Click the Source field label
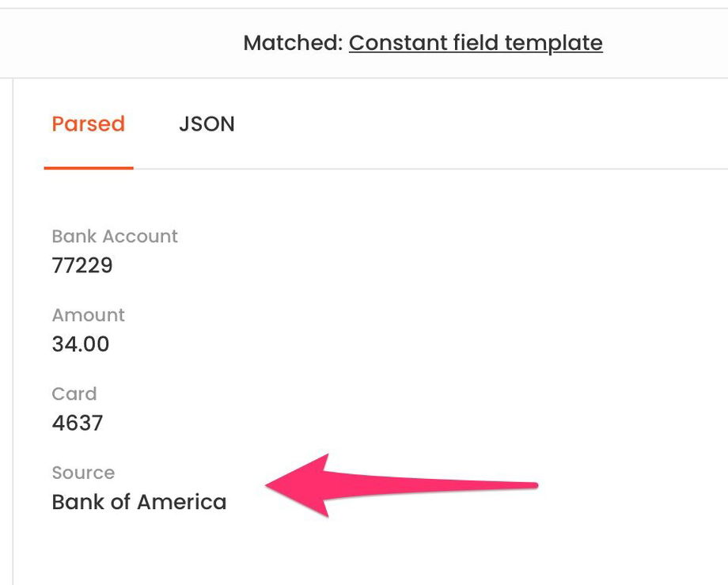 point(83,473)
